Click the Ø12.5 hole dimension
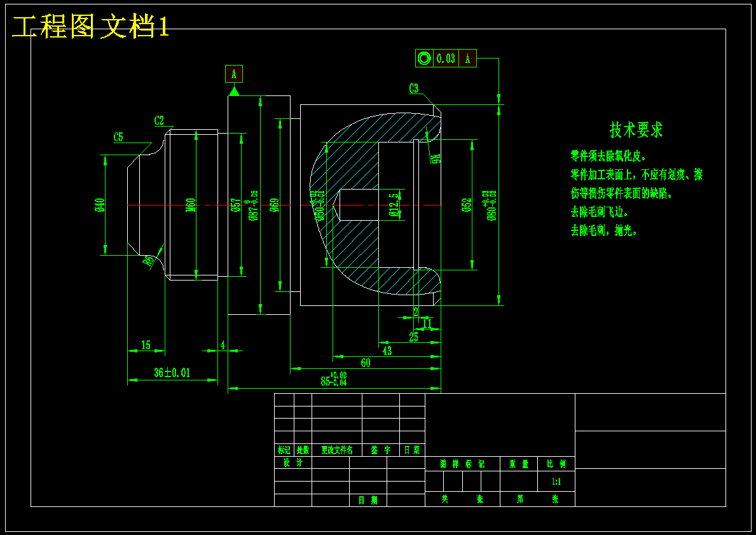The width and height of the screenshot is (756, 535). (x=395, y=205)
